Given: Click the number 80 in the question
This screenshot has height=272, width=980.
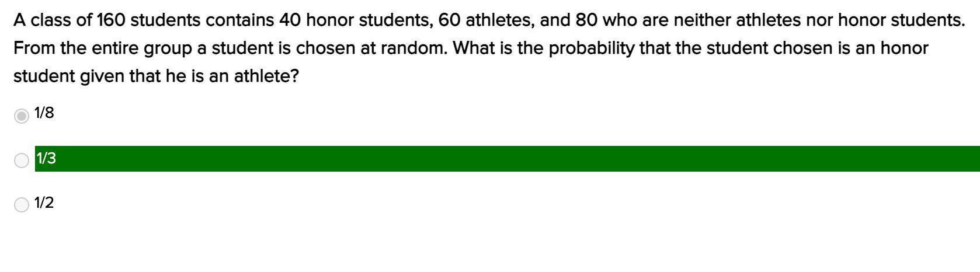Looking at the screenshot, I should (587, 20).
